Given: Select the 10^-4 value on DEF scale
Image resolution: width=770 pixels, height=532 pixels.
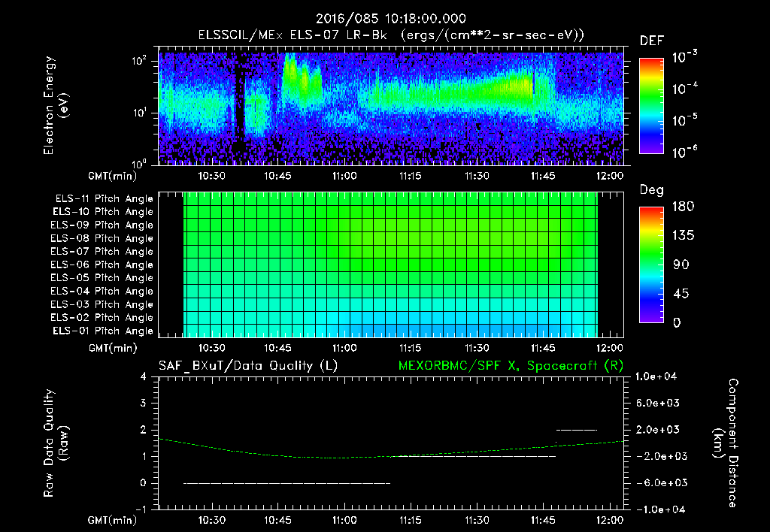Looking at the screenshot, I should (684, 89).
